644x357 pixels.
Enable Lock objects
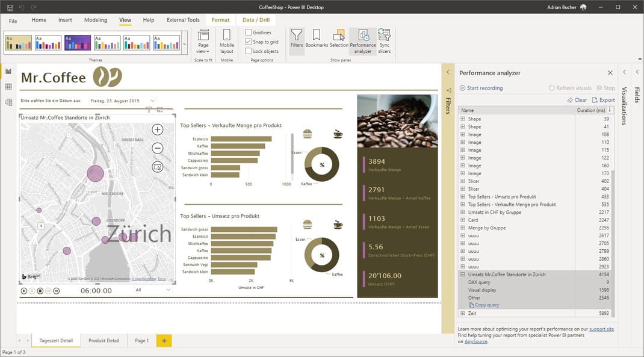click(x=250, y=51)
